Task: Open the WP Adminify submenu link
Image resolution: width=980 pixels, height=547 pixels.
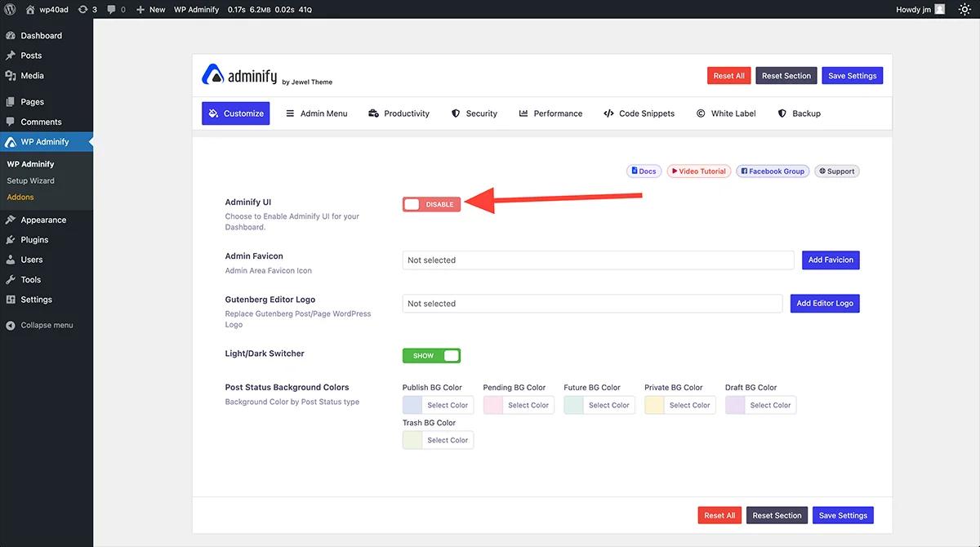Action: [x=30, y=164]
